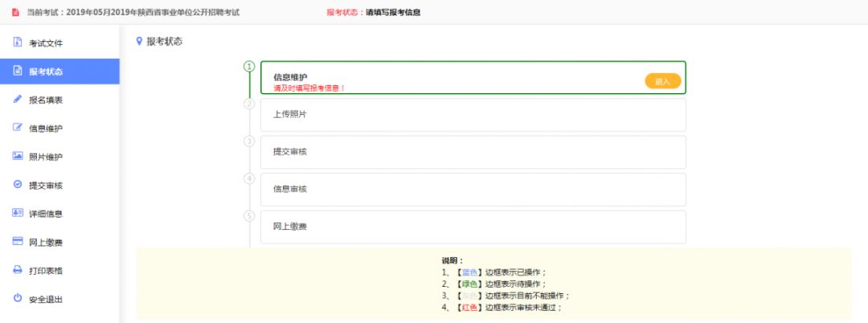
Task: Click the 考试文件 document icon in sidebar
Action: [17, 43]
